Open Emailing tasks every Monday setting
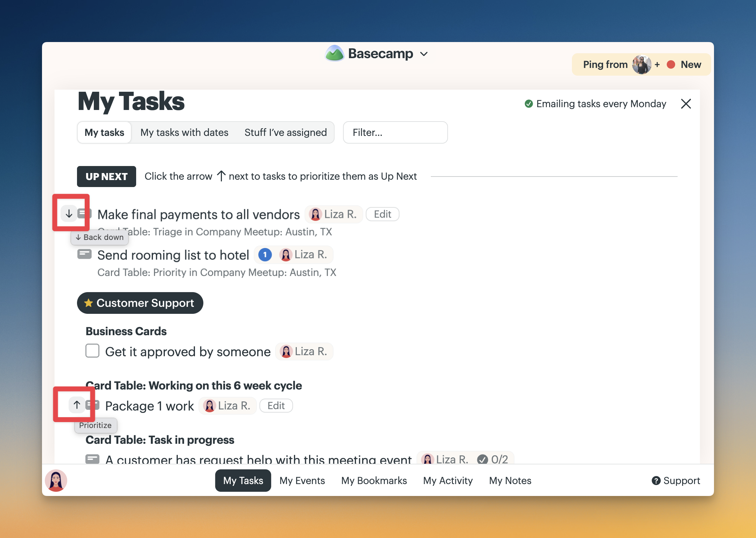The height and width of the screenshot is (538, 756). (x=601, y=104)
